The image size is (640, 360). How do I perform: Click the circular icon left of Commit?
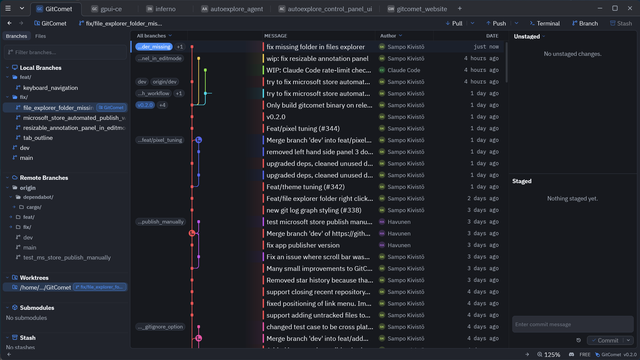pyautogui.click(x=578, y=340)
